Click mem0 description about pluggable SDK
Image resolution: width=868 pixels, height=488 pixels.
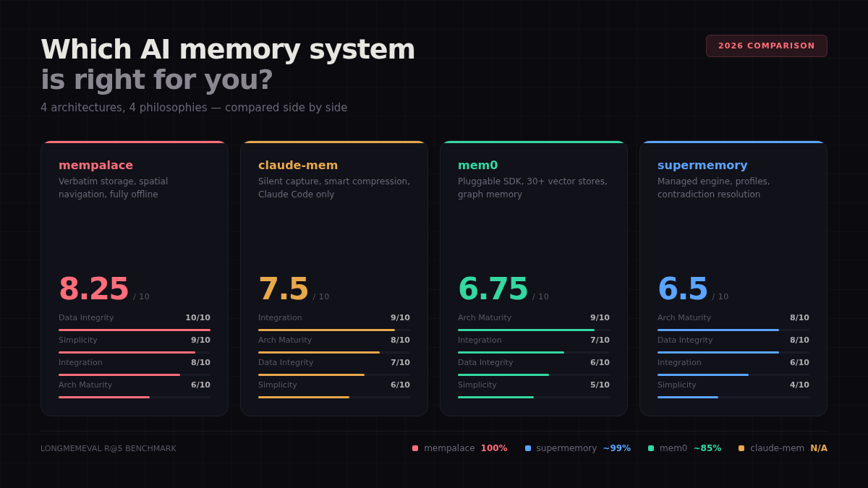coord(532,188)
